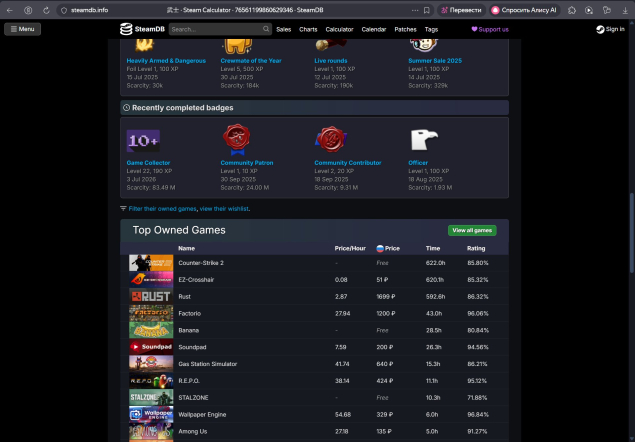Click Support us link
The image size is (635, 442).
(490, 29)
